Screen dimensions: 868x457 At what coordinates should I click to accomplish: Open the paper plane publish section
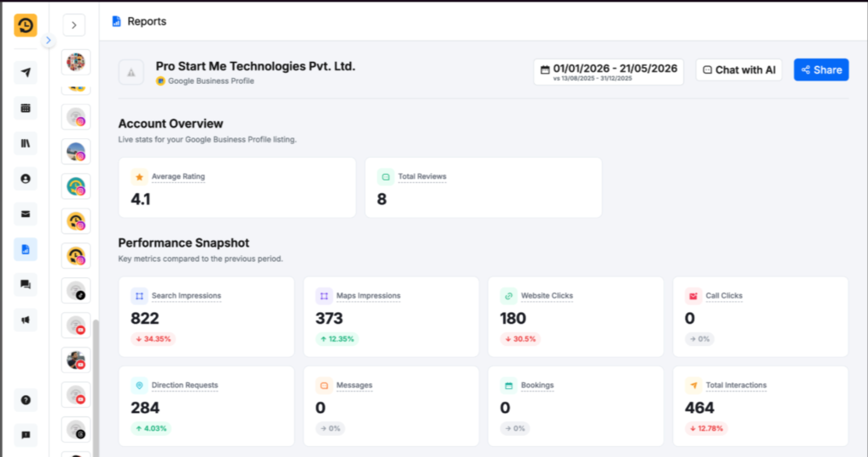tap(25, 73)
